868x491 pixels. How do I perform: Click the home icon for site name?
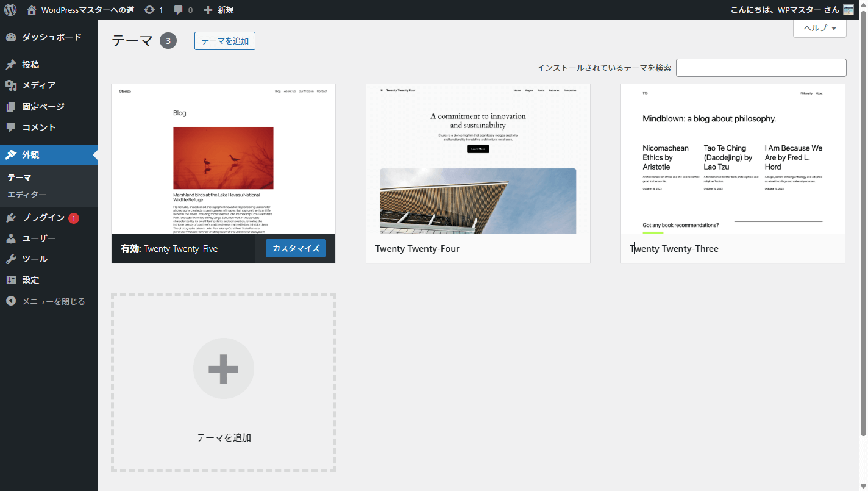tap(32, 10)
